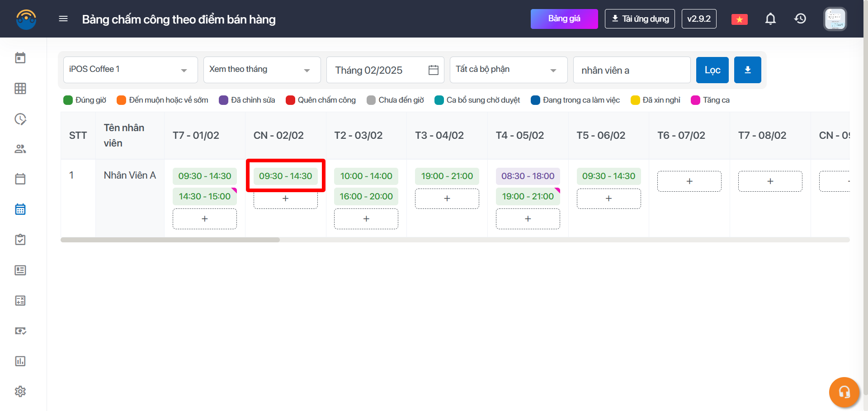868x411 pixels.
Task: Expand the Xem theo tháng view dropdown
Action: pos(262,70)
